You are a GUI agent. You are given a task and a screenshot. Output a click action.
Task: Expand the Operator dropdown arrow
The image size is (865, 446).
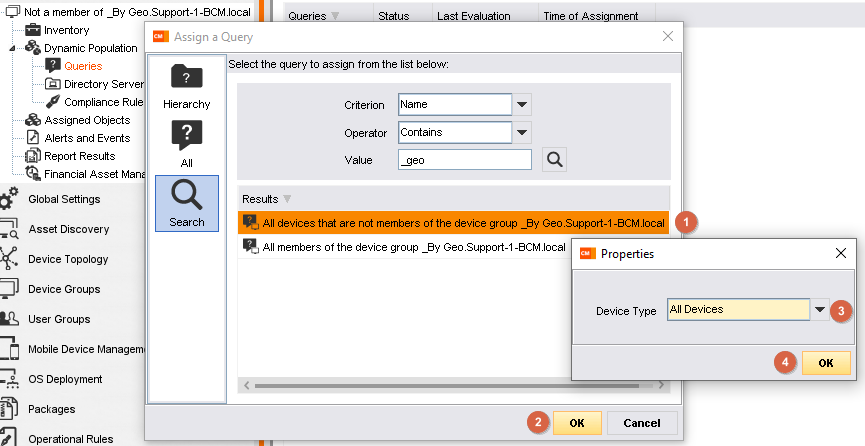point(522,132)
